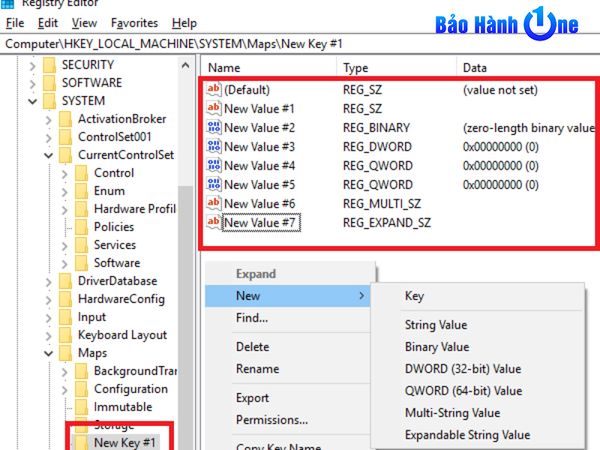
Task: Select String Value in the New submenu
Action: 435,325
